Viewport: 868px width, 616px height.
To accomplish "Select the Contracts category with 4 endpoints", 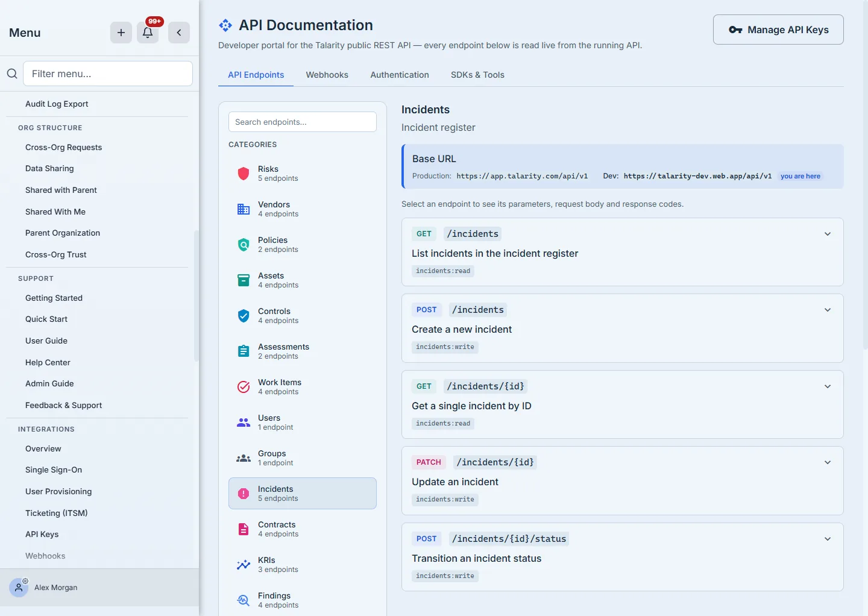I will [x=303, y=529].
